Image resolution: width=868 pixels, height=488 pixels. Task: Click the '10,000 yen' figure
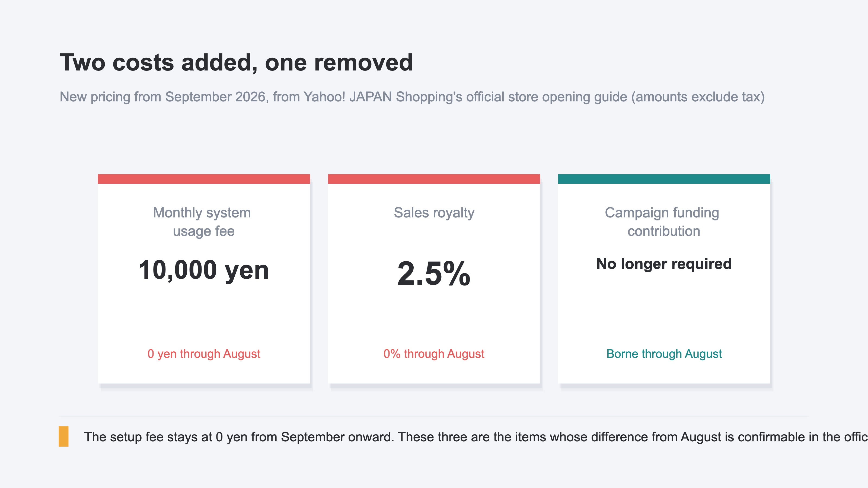pyautogui.click(x=204, y=270)
